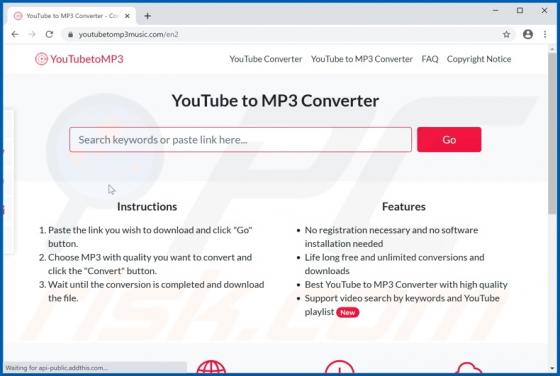Click the browser forward arrow
This screenshot has width=560, height=376.
click(x=32, y=34)
